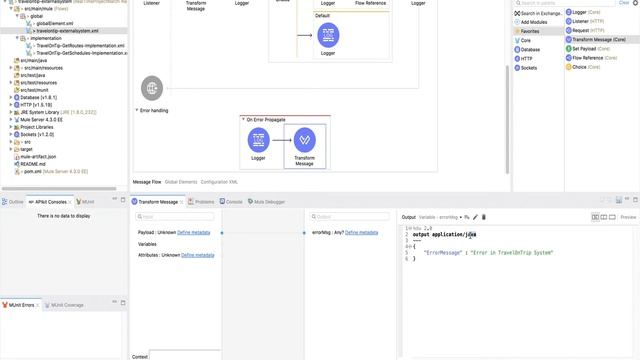Collapse the Error handling section

pos(137,110)
